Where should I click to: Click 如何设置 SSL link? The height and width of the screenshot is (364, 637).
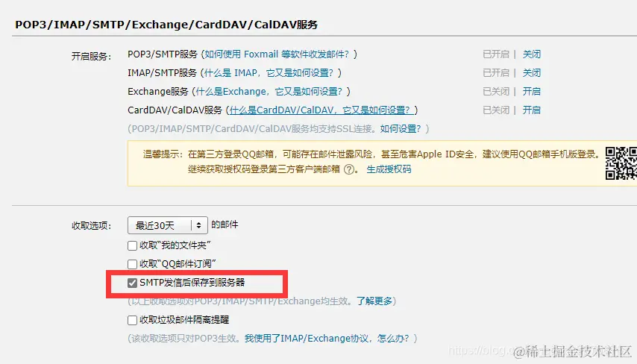pyautogui.click(x=400, y=129)
